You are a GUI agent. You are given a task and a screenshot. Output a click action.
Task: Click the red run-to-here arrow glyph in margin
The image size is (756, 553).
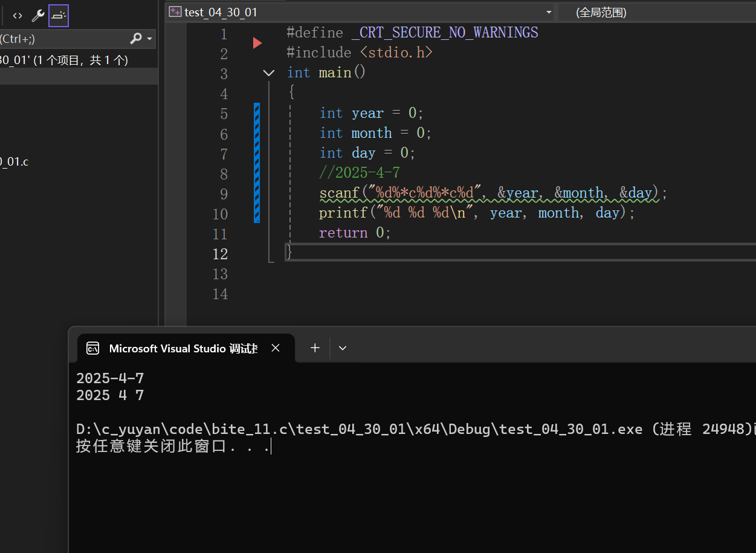click(x=257, y=43)
